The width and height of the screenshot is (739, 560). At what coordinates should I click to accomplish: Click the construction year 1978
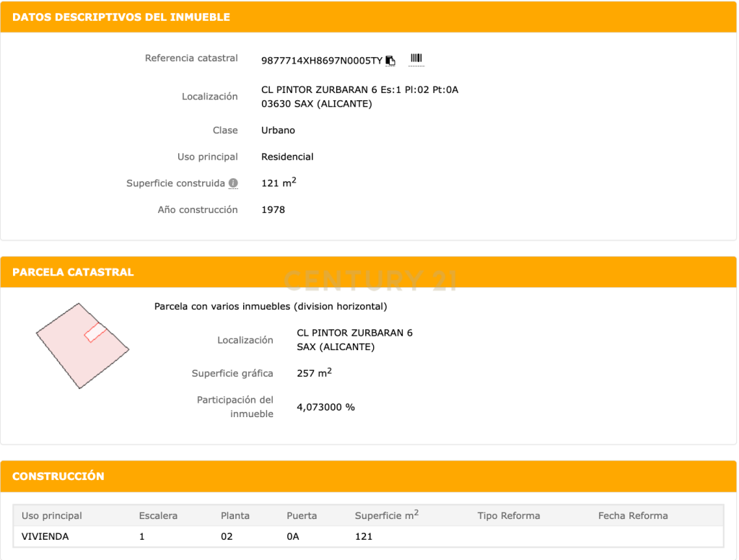273,210
